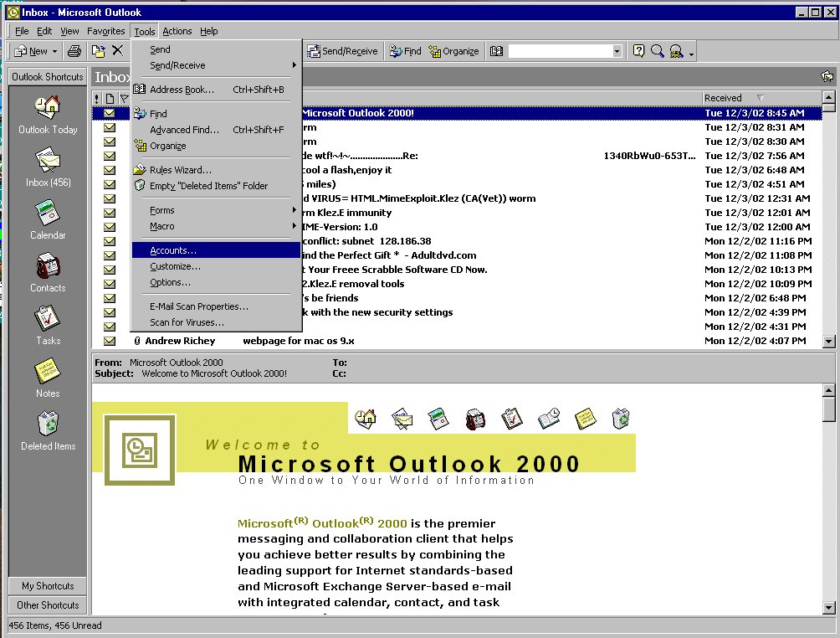Open the Tasks shortcut
This screenshot has height=638, width=840.
coord(48,326)
